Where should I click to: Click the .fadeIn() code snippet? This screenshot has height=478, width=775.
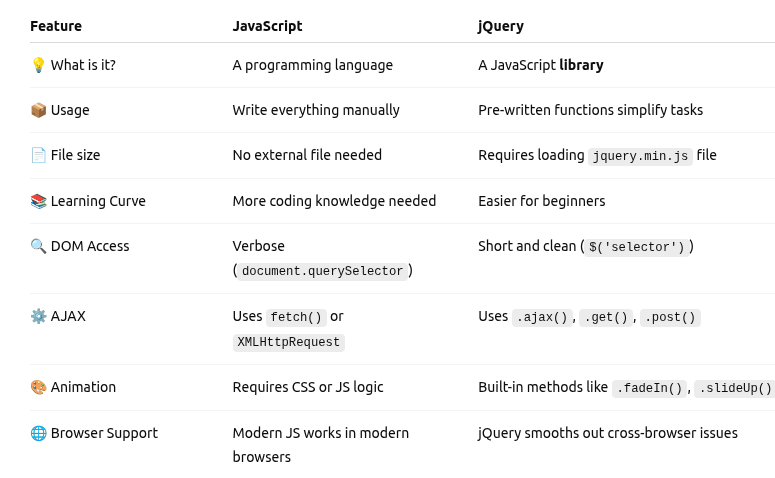pyautogui.click(x=650, y=388)
